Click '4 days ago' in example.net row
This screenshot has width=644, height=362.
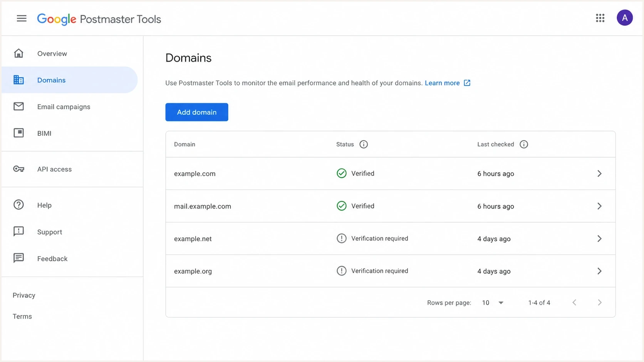coord(494,239)
